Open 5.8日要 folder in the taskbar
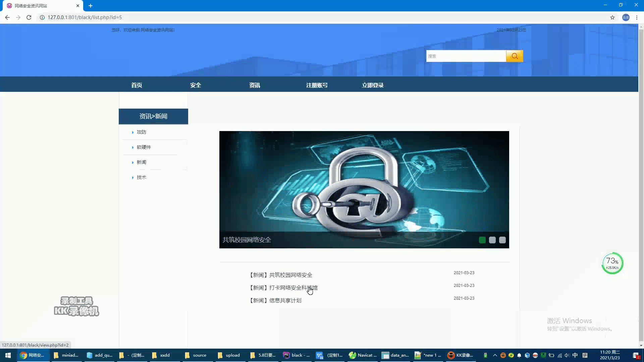 coord(263,355)
